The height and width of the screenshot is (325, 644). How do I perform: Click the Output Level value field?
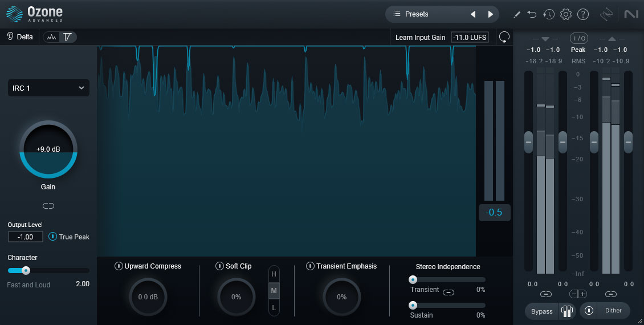pos(26,237)
